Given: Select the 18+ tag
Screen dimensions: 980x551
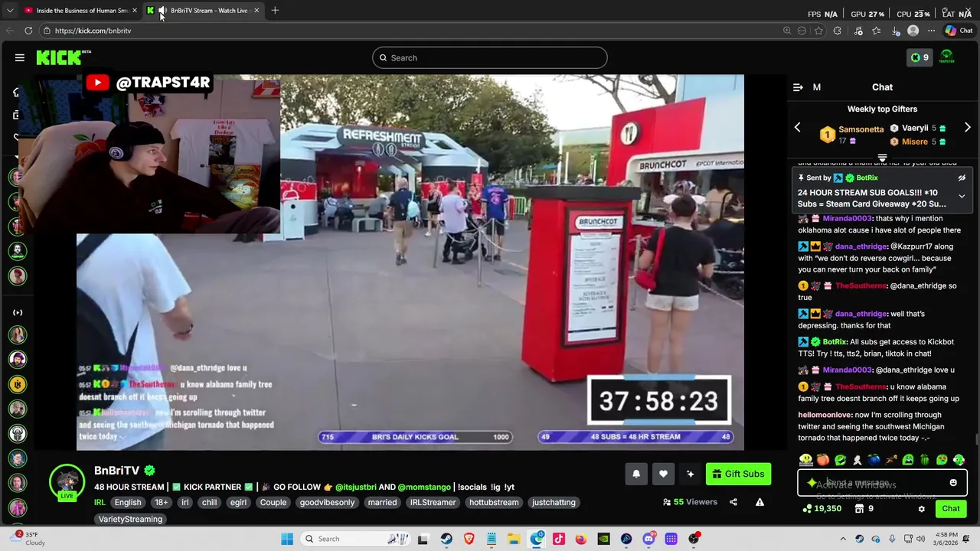Looking at the screenshot, I should tap(161, 502).
